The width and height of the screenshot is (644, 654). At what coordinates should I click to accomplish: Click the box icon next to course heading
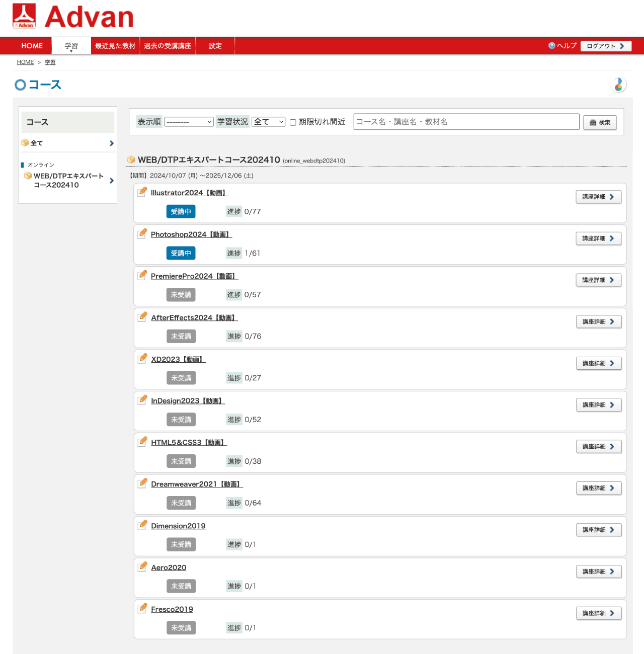click(131, 159)
